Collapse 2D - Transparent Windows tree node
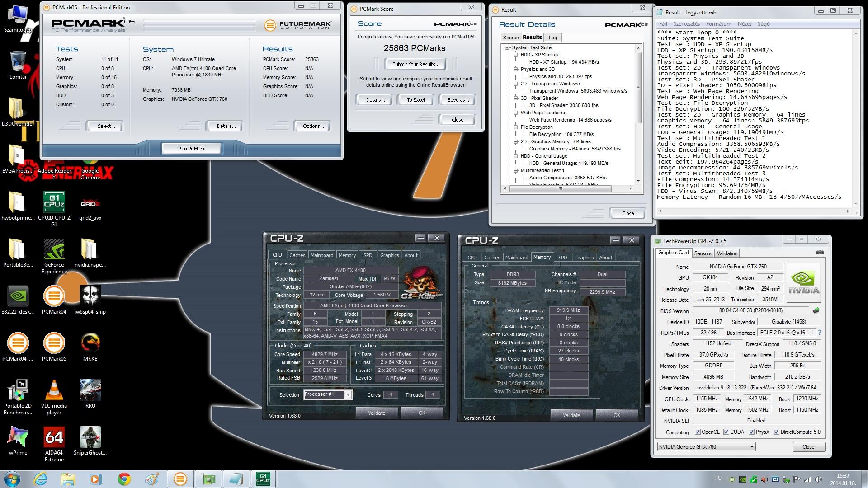 (x=515, y=84)
